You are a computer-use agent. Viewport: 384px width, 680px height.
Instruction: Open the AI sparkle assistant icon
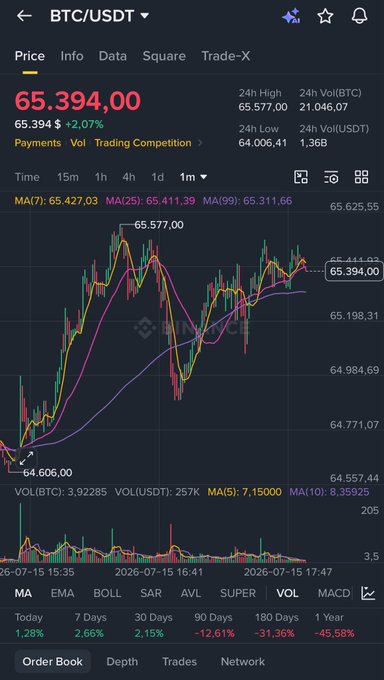coord(291,16)
